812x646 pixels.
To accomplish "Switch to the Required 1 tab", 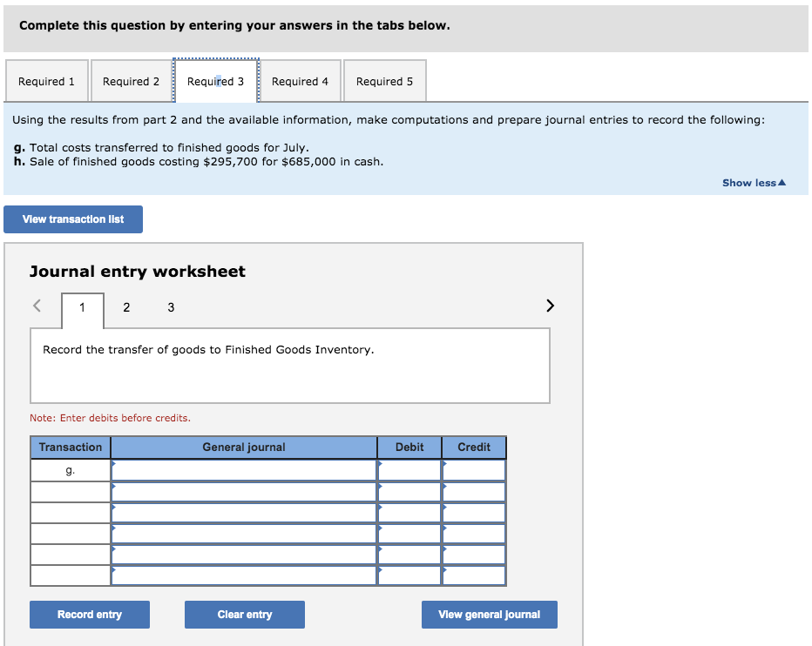I will click(47, 80).
